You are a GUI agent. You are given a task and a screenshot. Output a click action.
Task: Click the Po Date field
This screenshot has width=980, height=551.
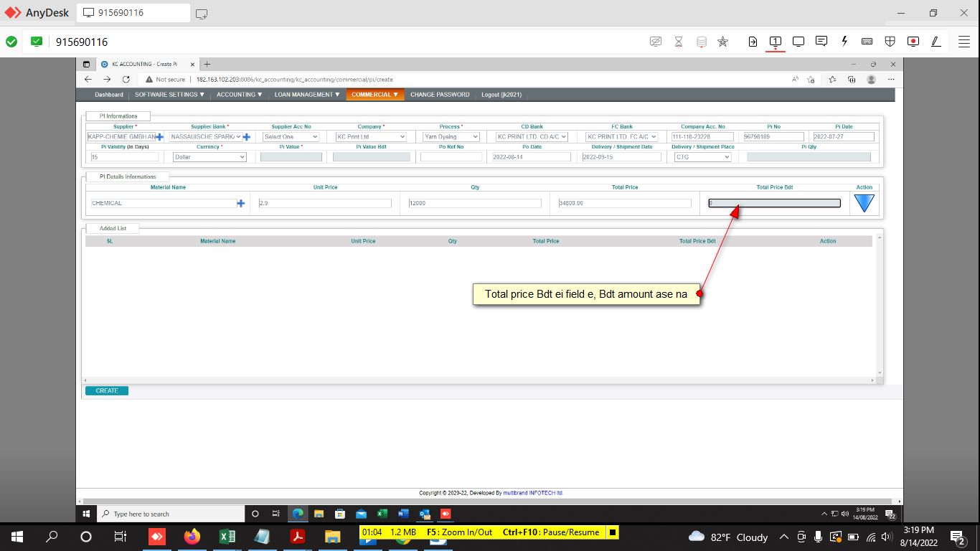pos(532,156)
